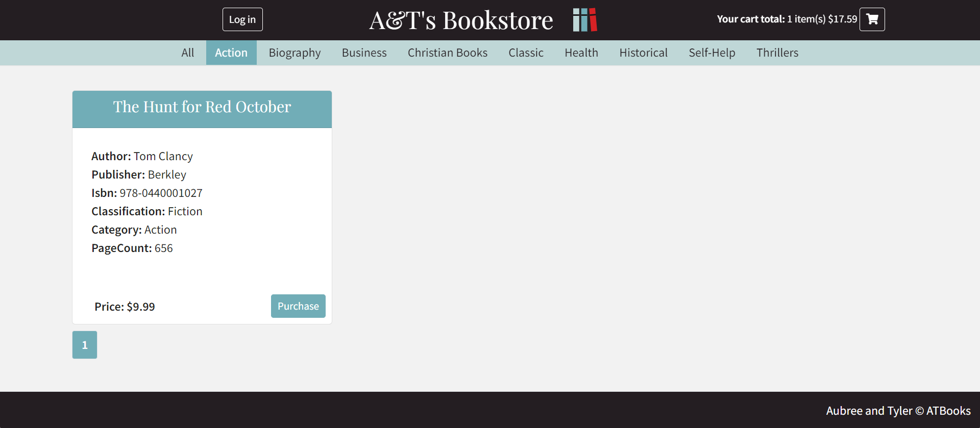Click the PageCount: 656 line

pyautogui.click(x=132, y=248)
